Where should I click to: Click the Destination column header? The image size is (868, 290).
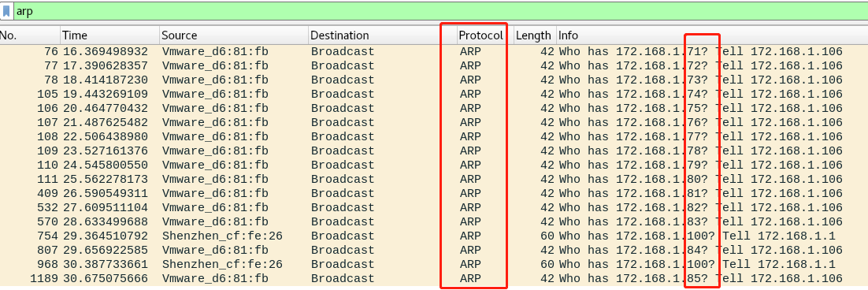383,35
